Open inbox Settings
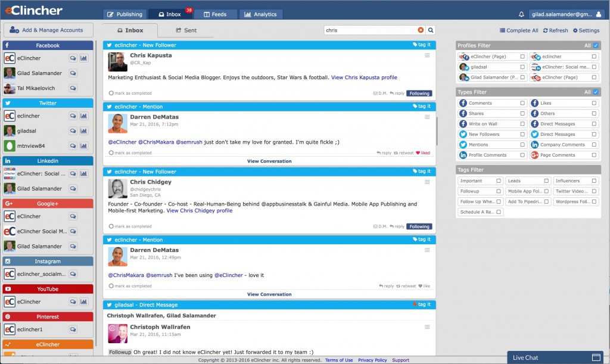610x364 pixels. tap(586, 30)
